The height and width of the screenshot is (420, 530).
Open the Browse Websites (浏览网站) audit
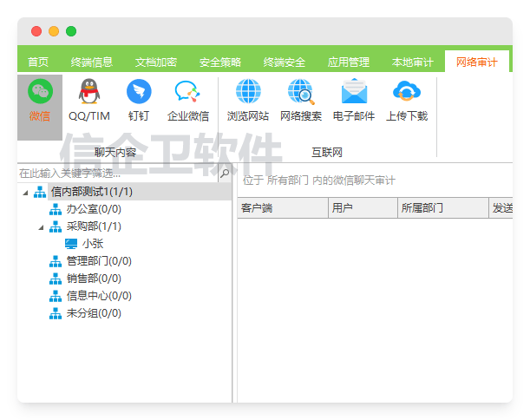(x=248, y=101)
